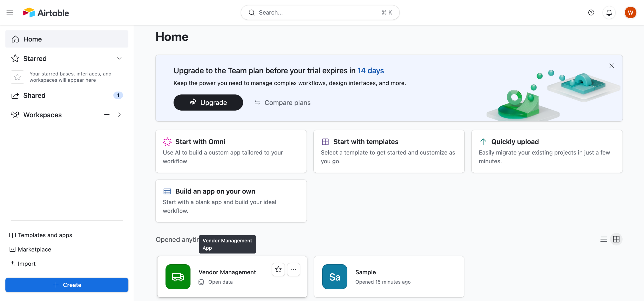This screenshot has width=644, height=301.
Task: Select Home in the sidebar
Action: pyautogui.click(x=32, y=39)
